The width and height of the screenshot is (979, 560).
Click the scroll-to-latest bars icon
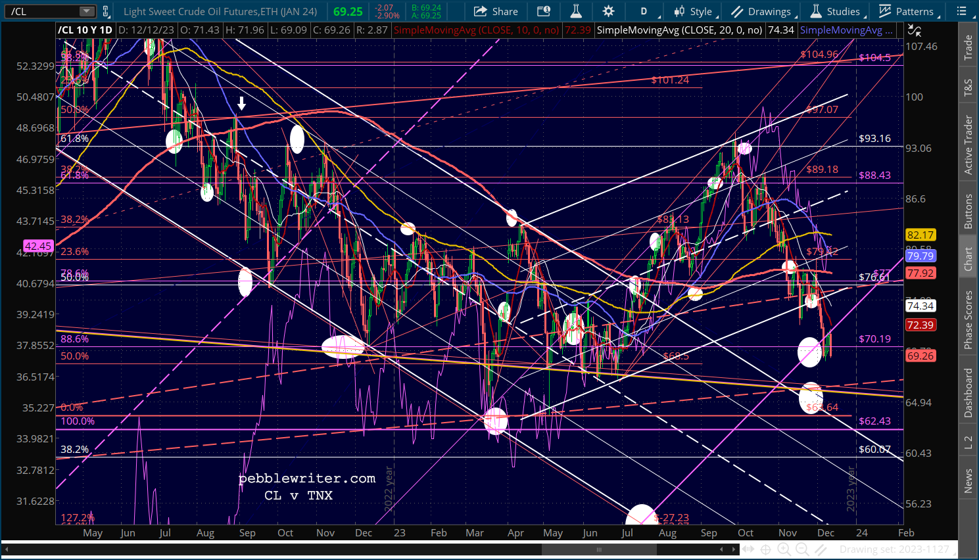coord(748,549)
